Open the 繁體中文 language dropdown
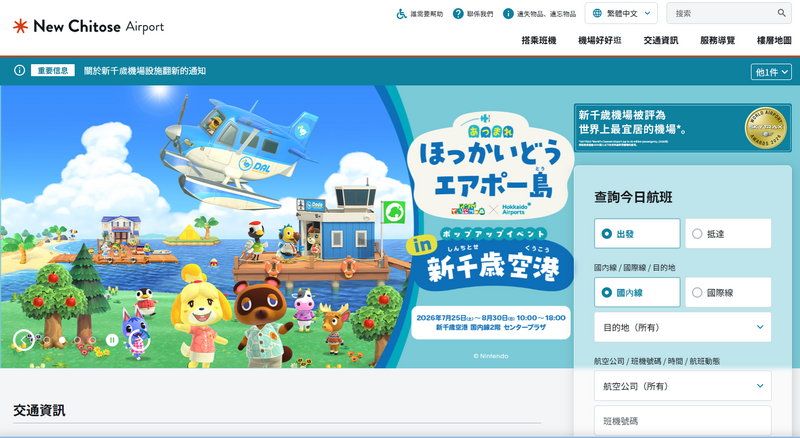 621,13
